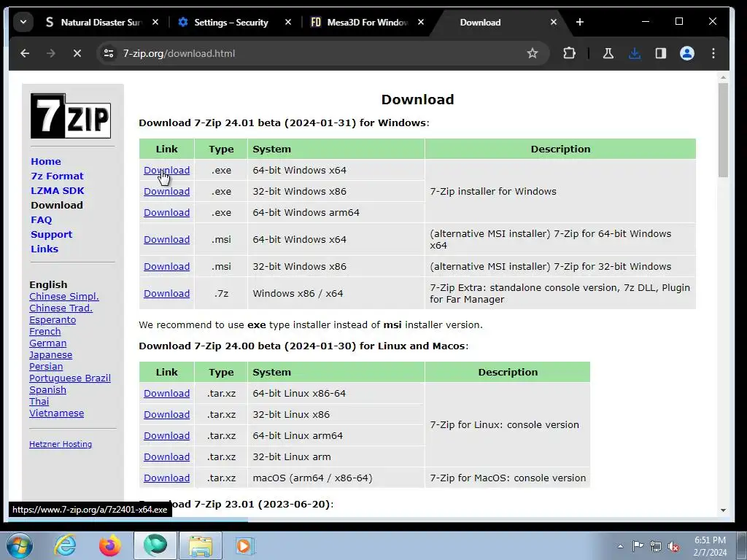Open media player taskbar icon
Image resolution: width=747 pixels, height=560 pixels.
[245, 545]
